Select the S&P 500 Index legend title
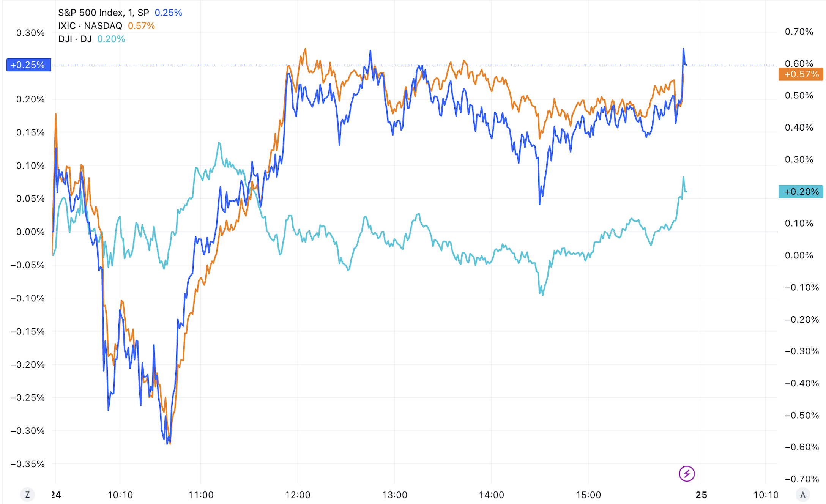Viewport: 826px width, 504px height. 103,13
